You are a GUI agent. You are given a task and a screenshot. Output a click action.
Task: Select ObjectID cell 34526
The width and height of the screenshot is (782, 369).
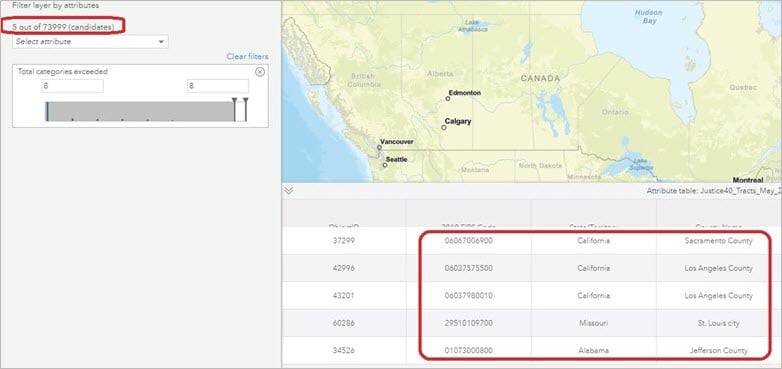344,351
